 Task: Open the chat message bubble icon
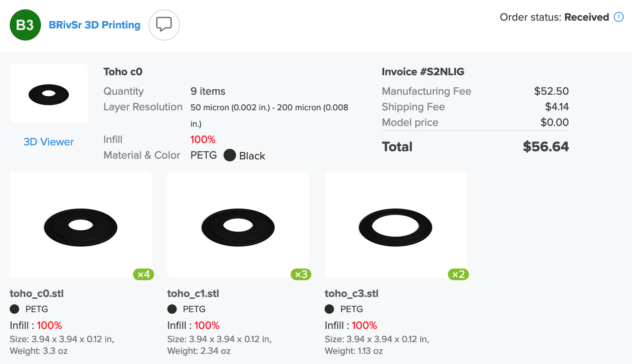coord(164,25)
